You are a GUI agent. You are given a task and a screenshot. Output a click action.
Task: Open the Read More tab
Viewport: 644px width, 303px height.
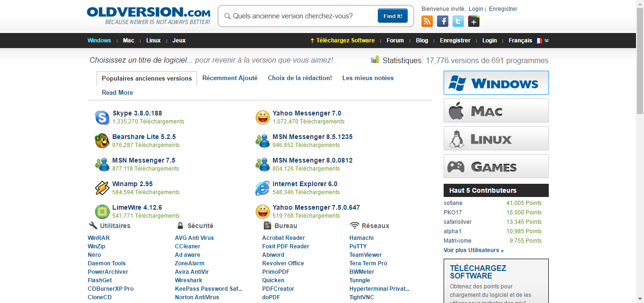117,93
